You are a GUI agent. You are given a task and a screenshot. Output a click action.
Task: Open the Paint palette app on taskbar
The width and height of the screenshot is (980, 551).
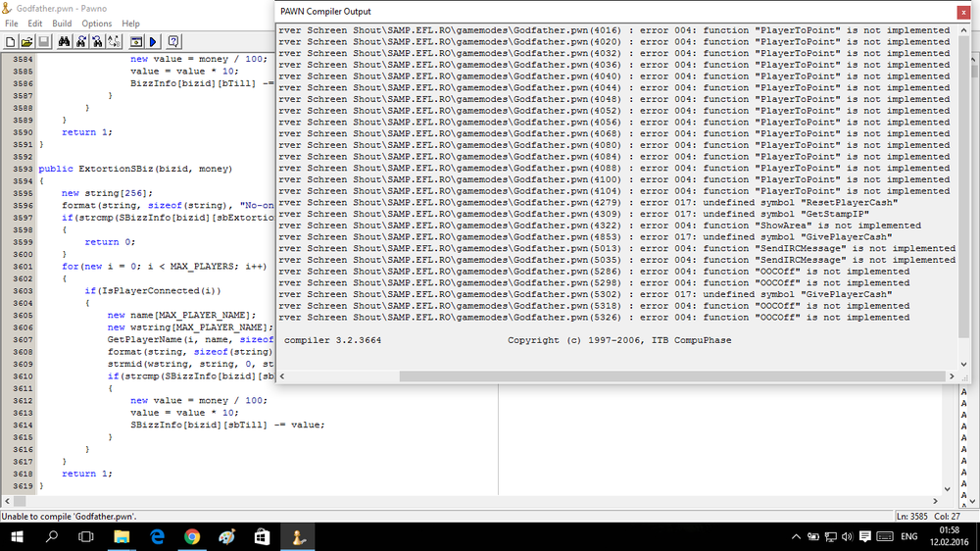[227, 536]
